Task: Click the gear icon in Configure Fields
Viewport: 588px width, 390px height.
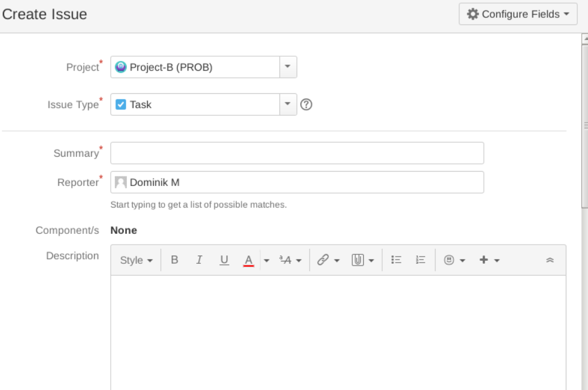Action: click(473, 14)
